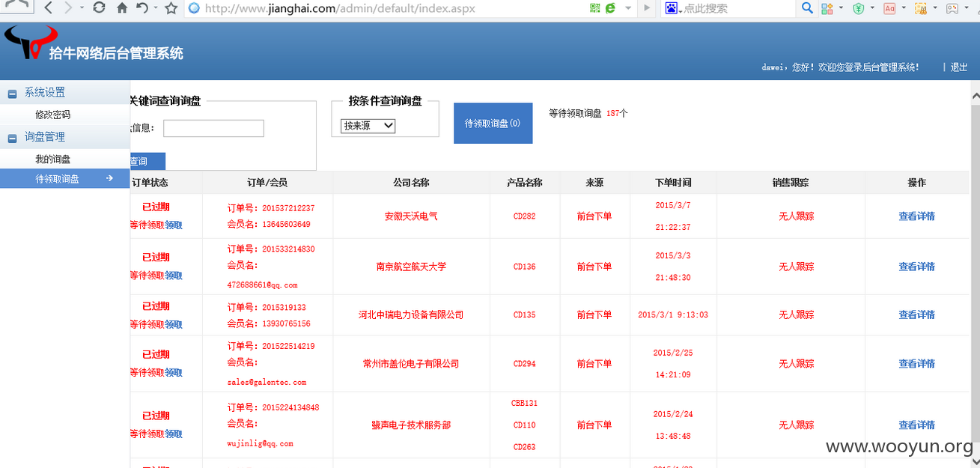
Task: Open dropdown arrow beside game controller icon
Action: click(967, 8)
